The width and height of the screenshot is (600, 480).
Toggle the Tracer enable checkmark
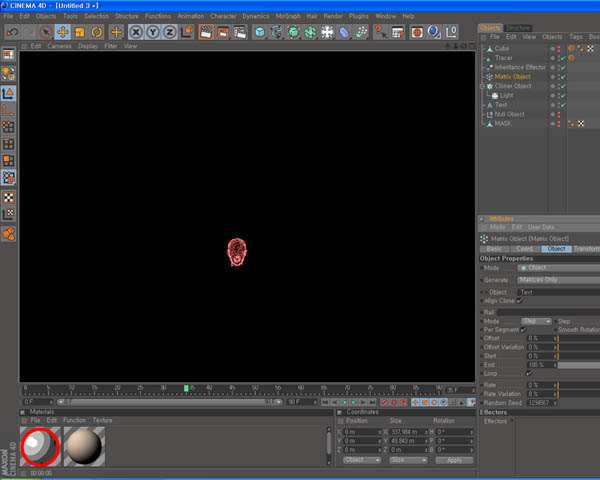tap(563, 58)
